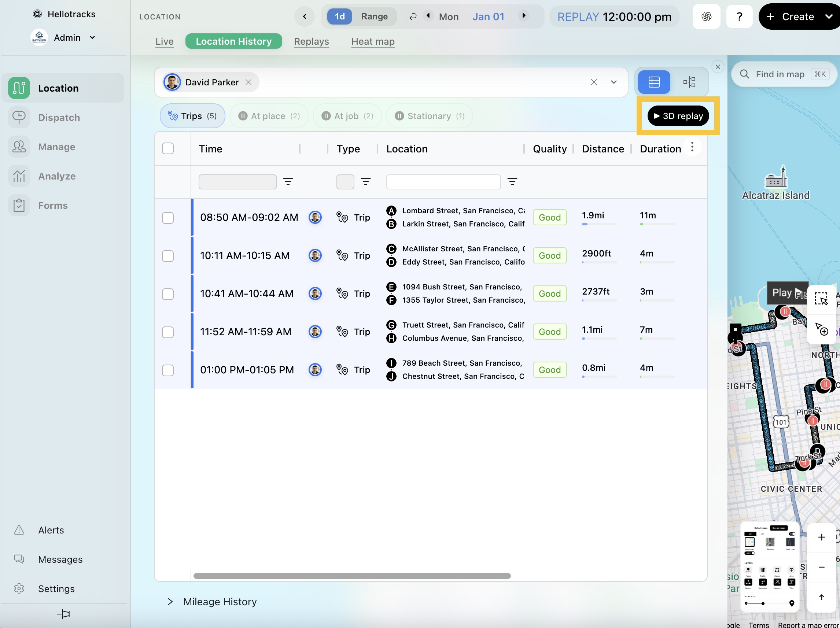
Task: Filter by At job (2)
Action: pos(347,116)
